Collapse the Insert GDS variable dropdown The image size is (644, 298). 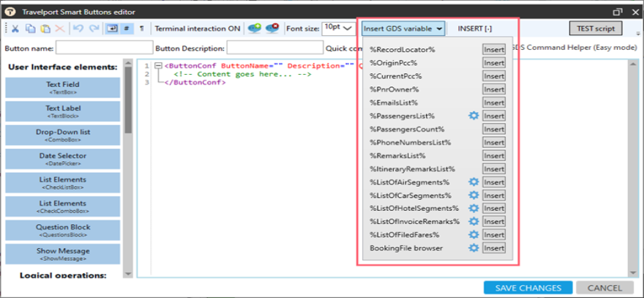click(x=403, y=29)
